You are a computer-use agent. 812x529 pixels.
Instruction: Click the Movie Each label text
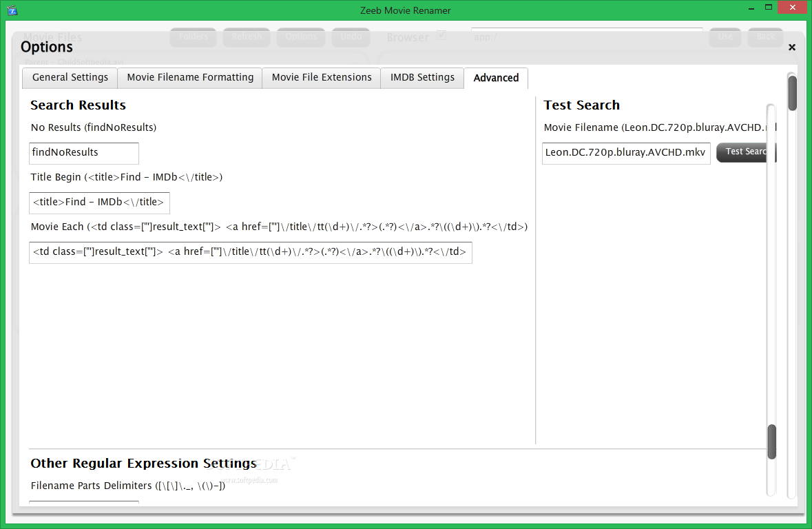point(279,227)
